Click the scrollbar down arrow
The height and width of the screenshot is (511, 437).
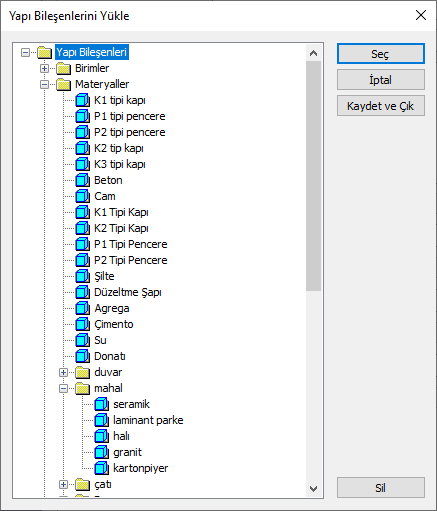313,489
